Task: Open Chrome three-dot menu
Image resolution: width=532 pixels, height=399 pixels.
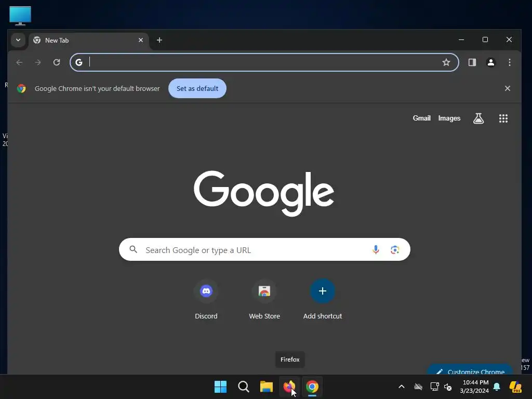Action: point(509,62)
